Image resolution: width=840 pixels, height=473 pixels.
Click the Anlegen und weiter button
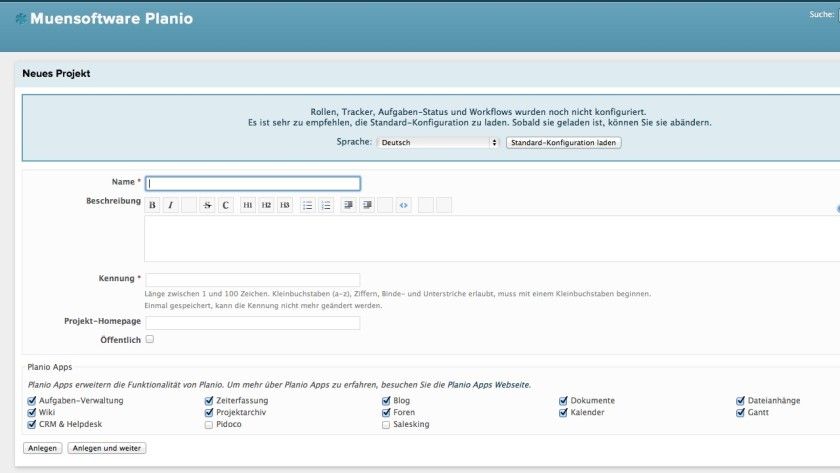pos(107,448)
